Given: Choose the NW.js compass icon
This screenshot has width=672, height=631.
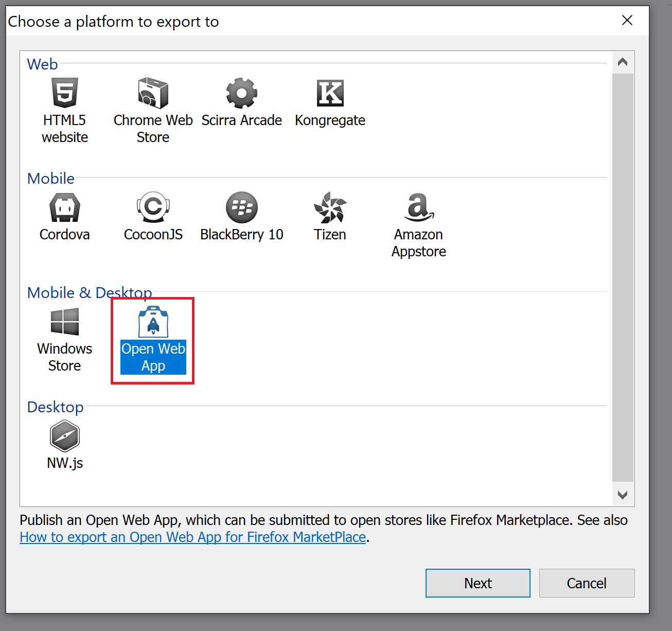Looking at the screenshot, I should click(x=65, y=436).
